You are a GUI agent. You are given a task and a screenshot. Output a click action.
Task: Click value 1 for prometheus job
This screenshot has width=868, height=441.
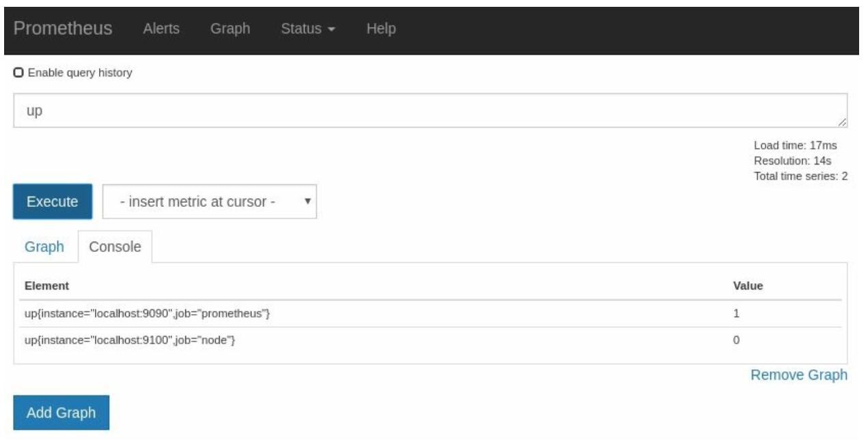(736, 313)
